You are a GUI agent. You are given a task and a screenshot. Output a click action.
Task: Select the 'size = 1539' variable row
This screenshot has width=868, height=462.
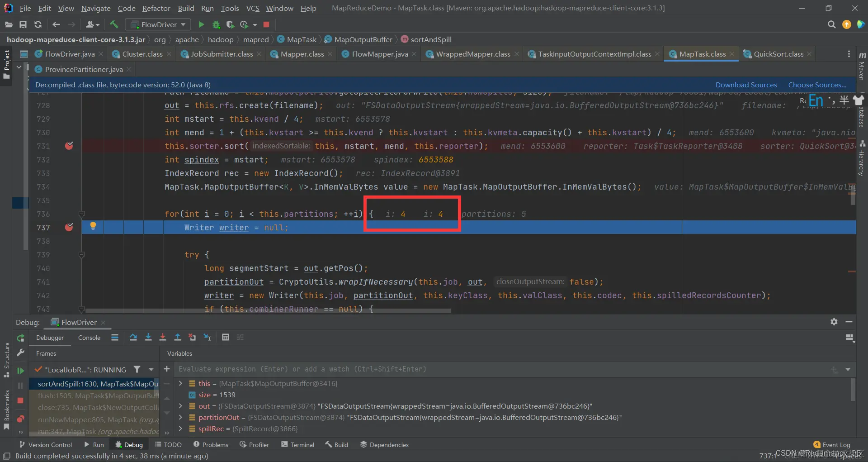click(513, 395)
